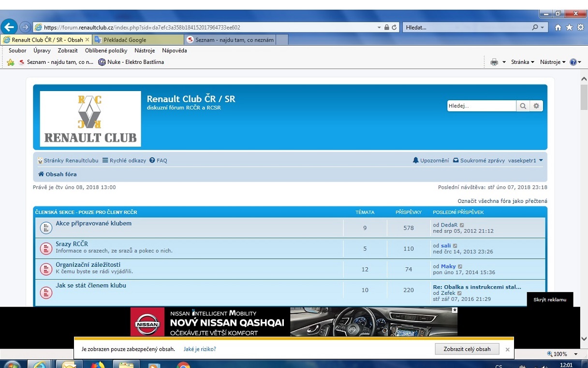Click Zobrazit celý obsah button
This screenshot has height=368, width=588.
[x=467, y=349]
